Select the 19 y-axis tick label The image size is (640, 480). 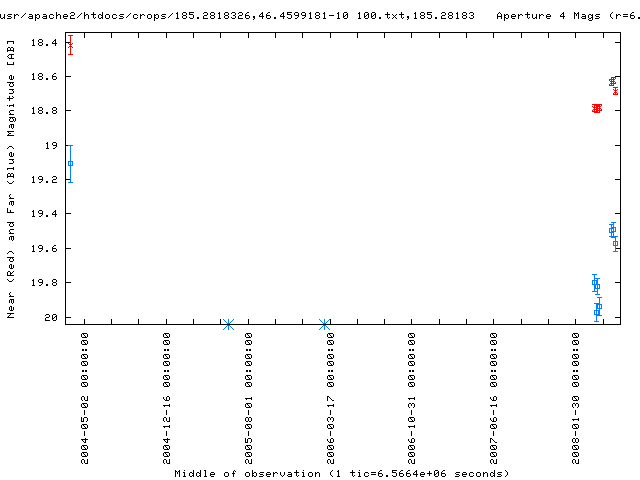pyautogui.click(x=51, y=145)
